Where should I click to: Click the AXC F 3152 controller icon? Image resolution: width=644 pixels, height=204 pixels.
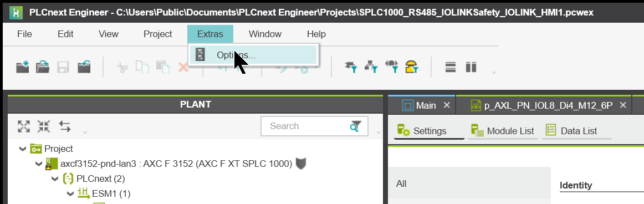pyautogui.click(x=52, y=164)
